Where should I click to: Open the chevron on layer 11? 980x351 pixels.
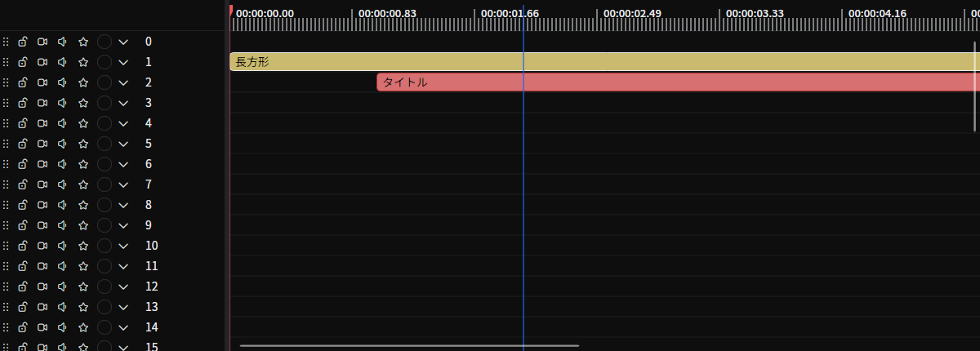pyautogui.click(x=123, y=266)
